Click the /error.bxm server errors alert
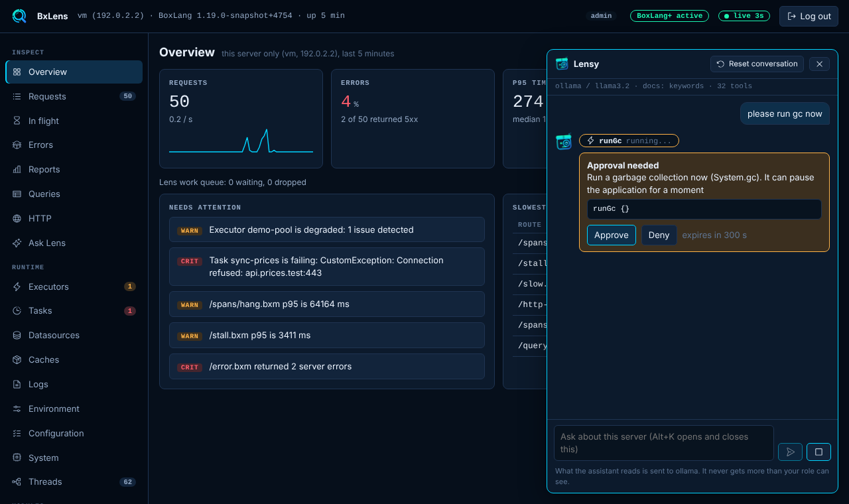Image resolution: width=849 pixels, height=504 pixels. pos(327,366)
